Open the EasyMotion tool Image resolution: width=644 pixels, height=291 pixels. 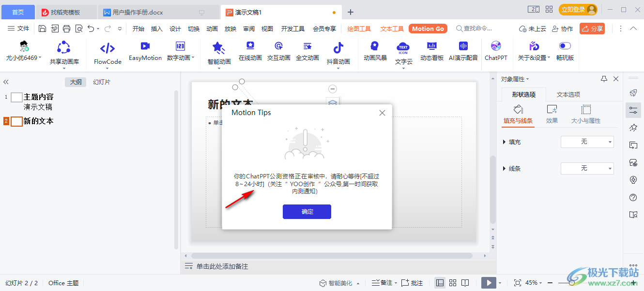click(145, 51)
